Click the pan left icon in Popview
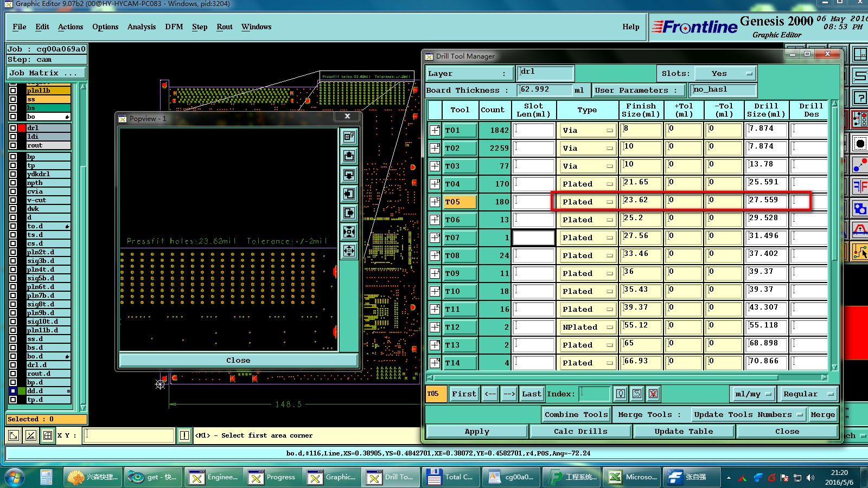 (x=349, y=194)
